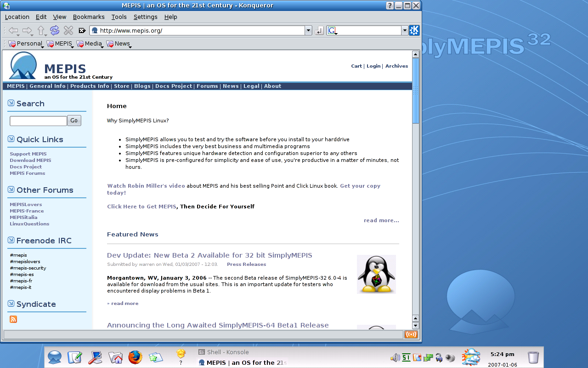The height and width of the screenshot is (368, 588).
Task: Click the Go button next to the search field
Action: point(74,121)
